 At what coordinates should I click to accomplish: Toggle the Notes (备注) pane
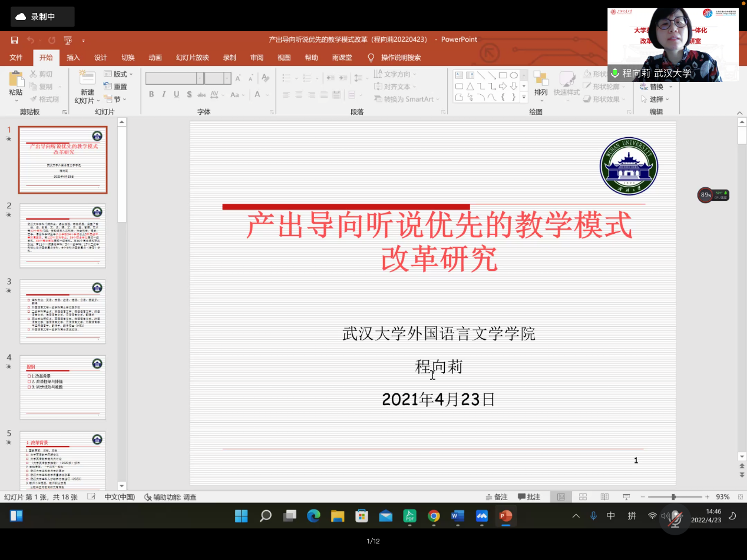(x=496, y=497)
